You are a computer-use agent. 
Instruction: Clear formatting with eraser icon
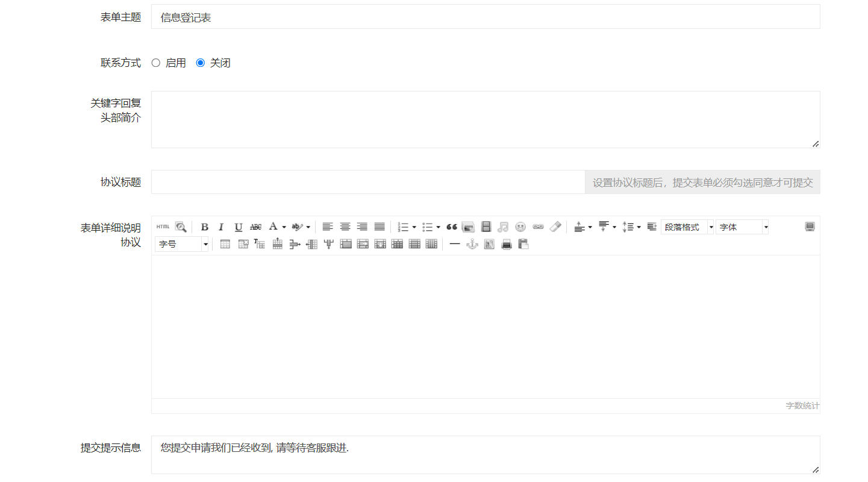[555, 227]
